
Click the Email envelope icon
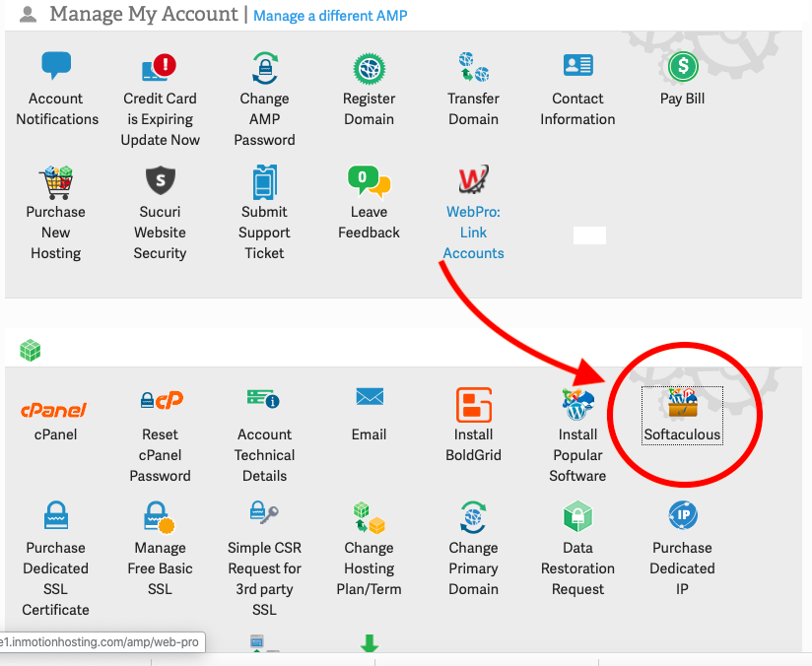[x=370, y=397]
